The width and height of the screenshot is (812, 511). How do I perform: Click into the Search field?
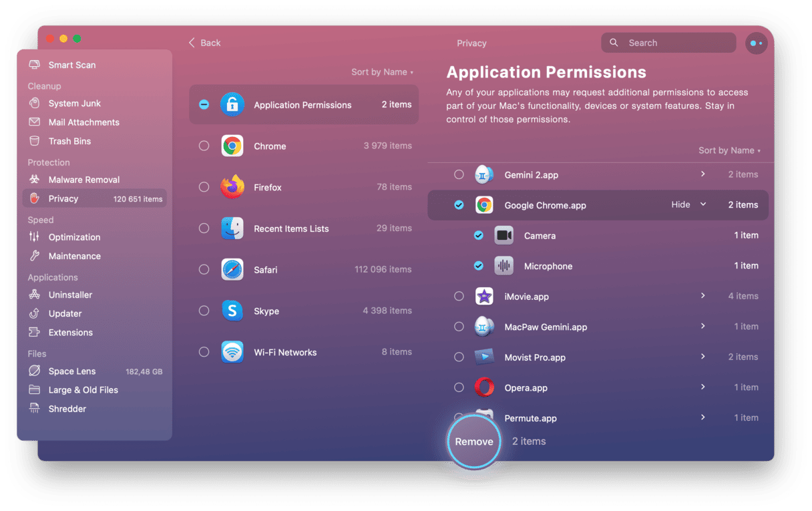pyautogui.click(x=668, y=43)
